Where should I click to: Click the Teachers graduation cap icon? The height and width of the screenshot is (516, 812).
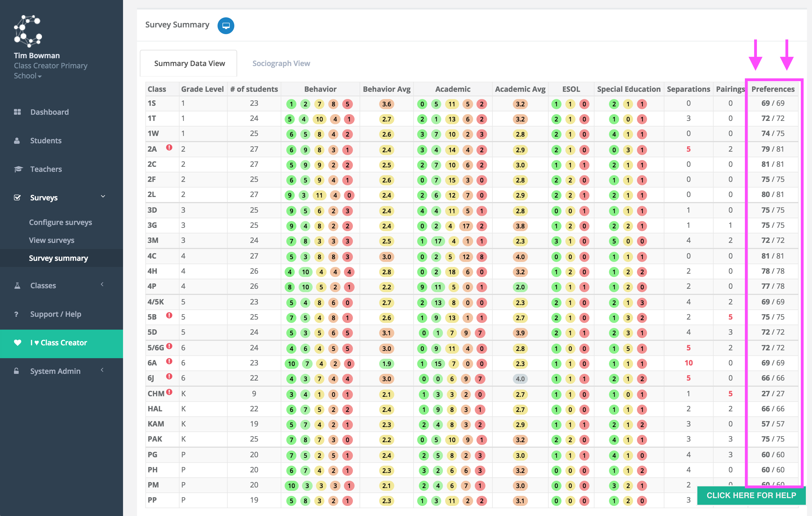click(x=18, y=169)
